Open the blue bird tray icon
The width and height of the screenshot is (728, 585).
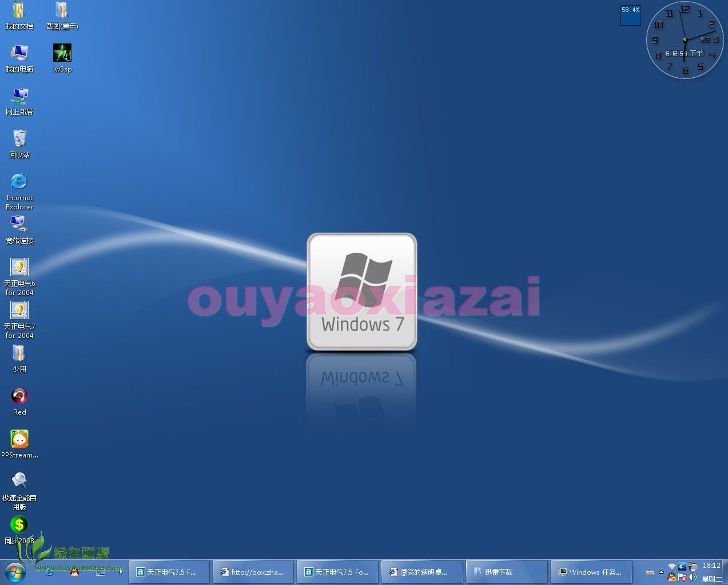682,567
